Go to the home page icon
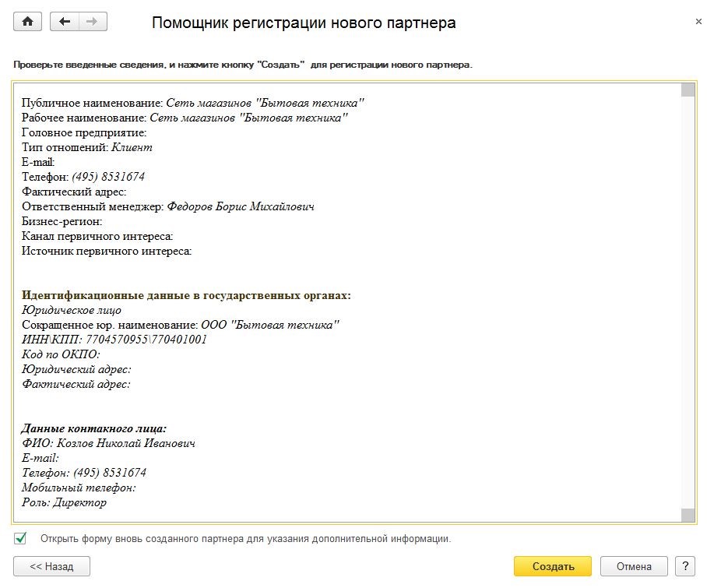This screenshot has width=714, height=588. [x=27, y=22]
